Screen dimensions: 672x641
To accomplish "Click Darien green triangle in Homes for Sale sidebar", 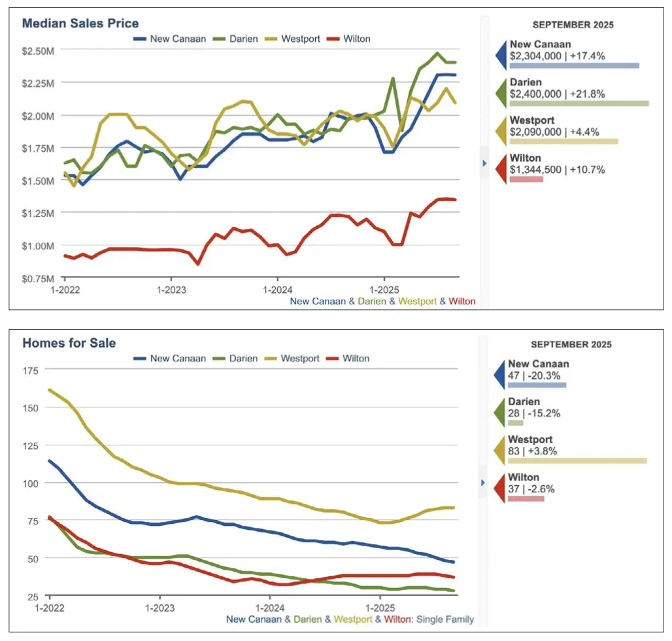I will [x=499, y=410].
